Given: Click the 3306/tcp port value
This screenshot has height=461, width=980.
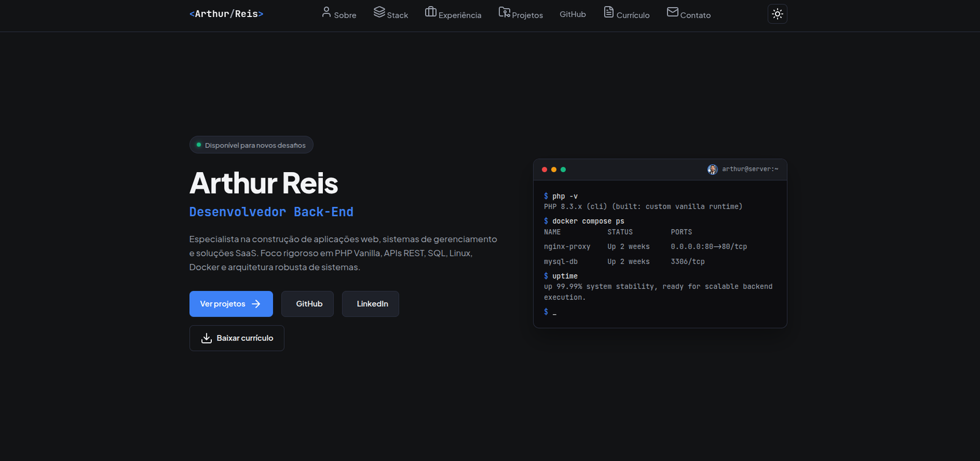Looking at the screenshot, I should pyautogui.click(x=687, y=261).
